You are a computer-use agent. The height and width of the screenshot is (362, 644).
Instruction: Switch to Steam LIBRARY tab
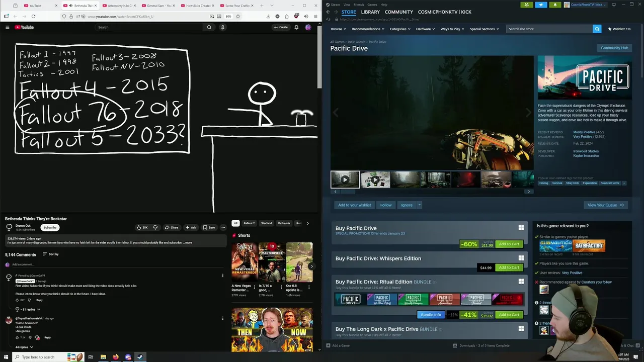click(370, 12)
